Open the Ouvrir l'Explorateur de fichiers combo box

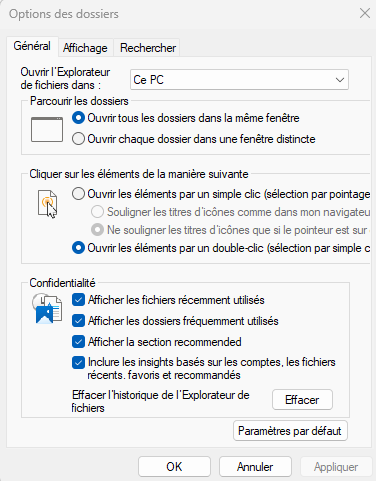point(239,80)
